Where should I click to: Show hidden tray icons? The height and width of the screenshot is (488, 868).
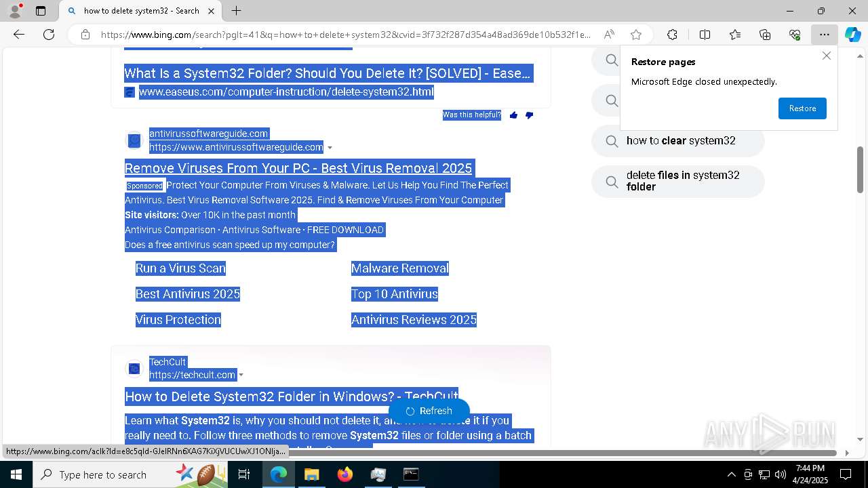tap(731, 474)
